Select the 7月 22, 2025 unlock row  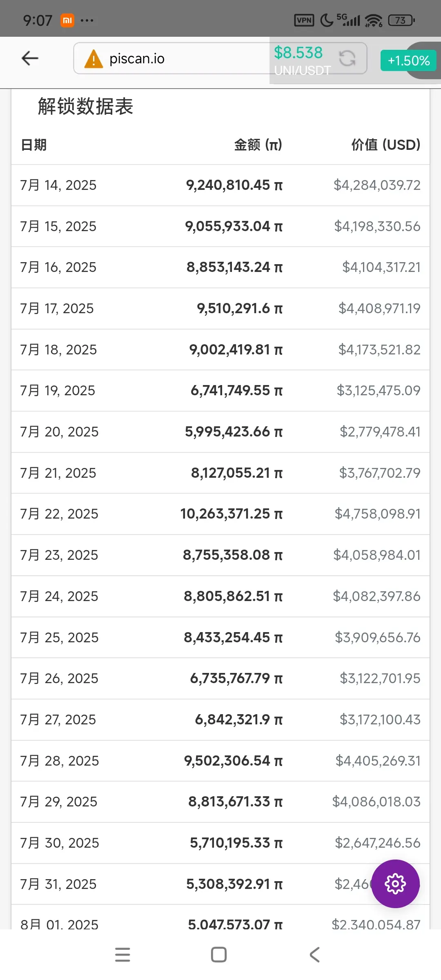point(220,514)
